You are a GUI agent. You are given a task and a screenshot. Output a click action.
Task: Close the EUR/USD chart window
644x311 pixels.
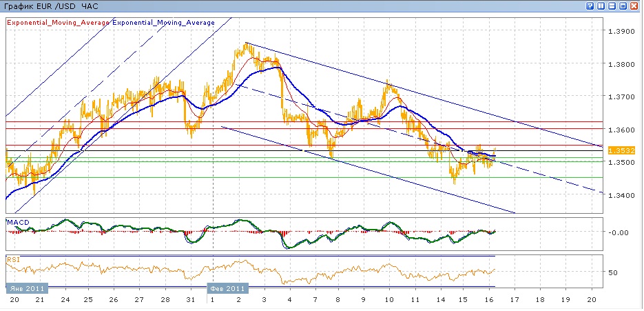[634, 6]
